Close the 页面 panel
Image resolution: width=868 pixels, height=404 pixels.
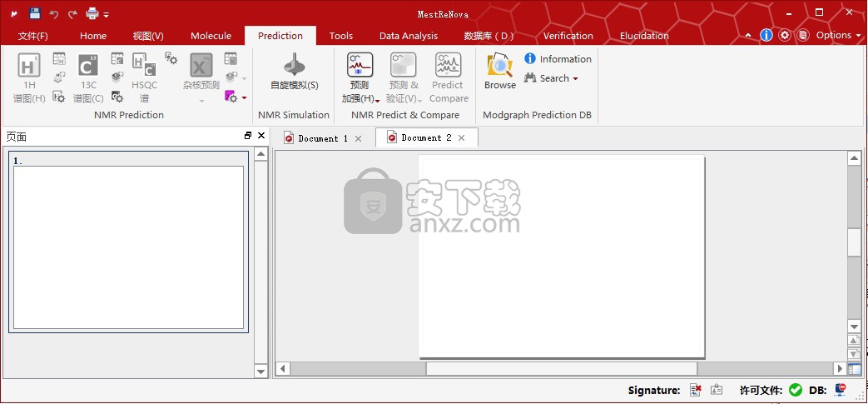click(x=261, y=135)
